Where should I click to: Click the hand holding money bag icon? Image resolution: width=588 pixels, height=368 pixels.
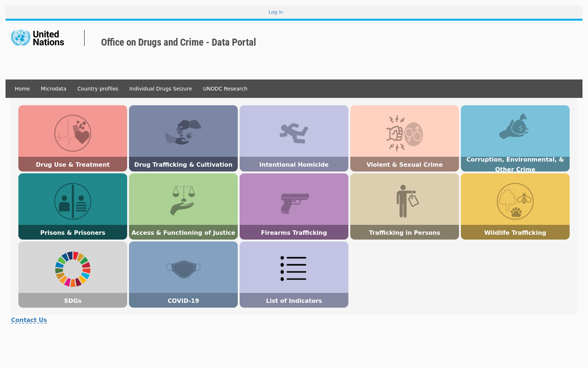[514, 126]
